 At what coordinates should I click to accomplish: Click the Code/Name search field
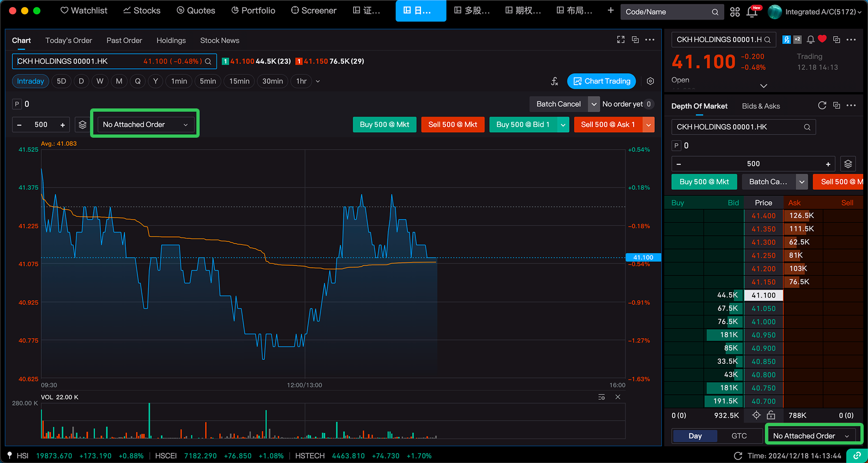(x=667, y=11)
